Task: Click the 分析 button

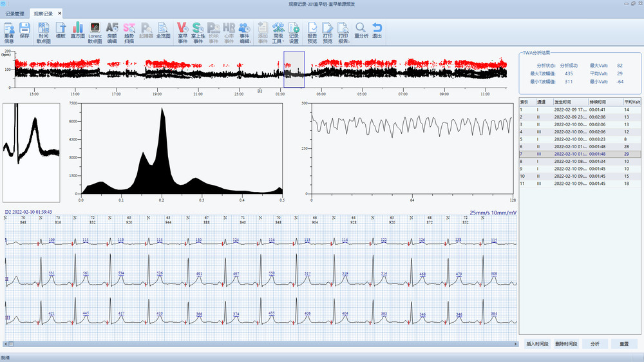Action: pos(594,344)
